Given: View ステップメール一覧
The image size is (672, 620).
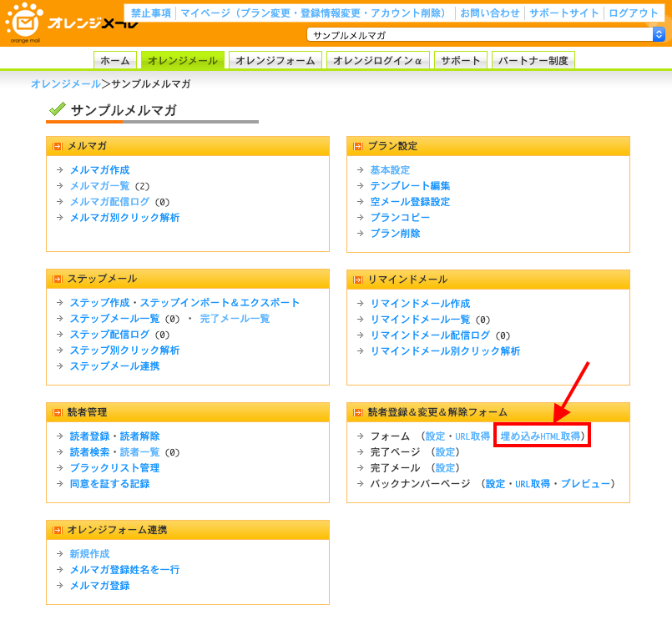Looking at the screenshot, I should [x=115, y=319].
